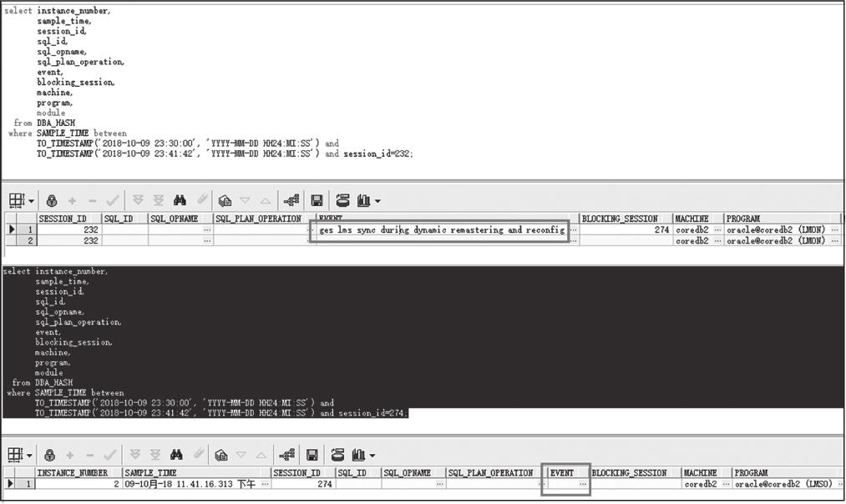Click ellipsis button in lower grid EVENT cell
Viewport: 846px width, 504px height.
(x=583, y=485)
